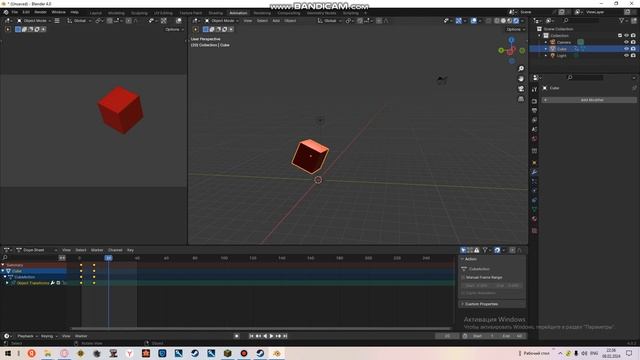
Task: Open the Object Data properties tab
Action: coord(534,209)
